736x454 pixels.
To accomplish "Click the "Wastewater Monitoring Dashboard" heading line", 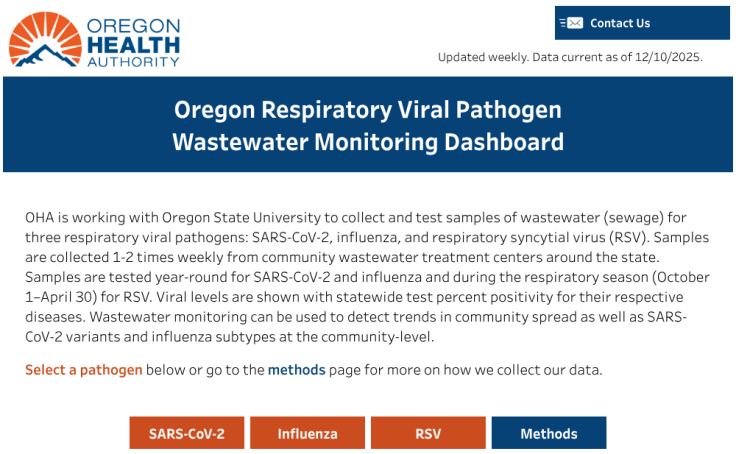I will point(368,142).
